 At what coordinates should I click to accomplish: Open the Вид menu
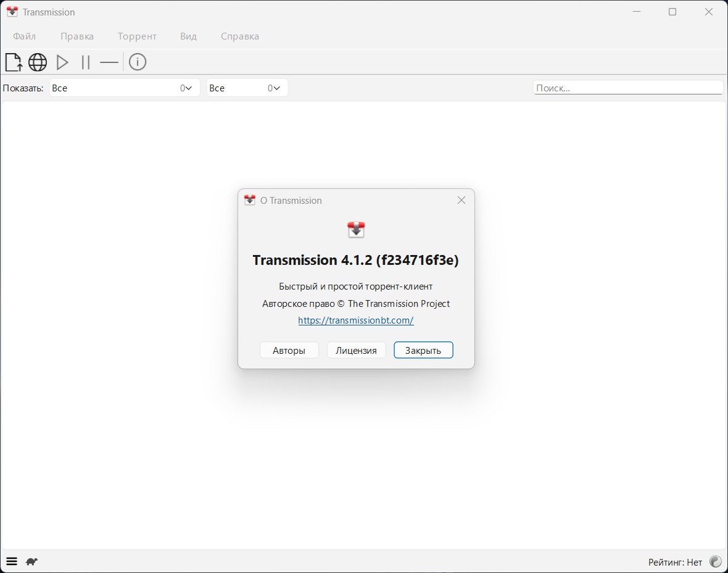(x=189, y=36)
